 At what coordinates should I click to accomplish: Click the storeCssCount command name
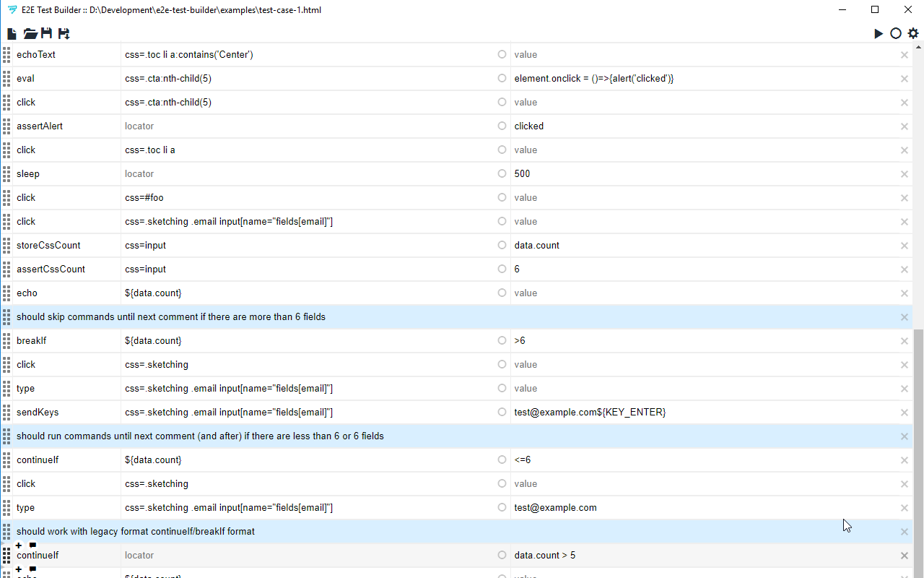click(66, 246)
